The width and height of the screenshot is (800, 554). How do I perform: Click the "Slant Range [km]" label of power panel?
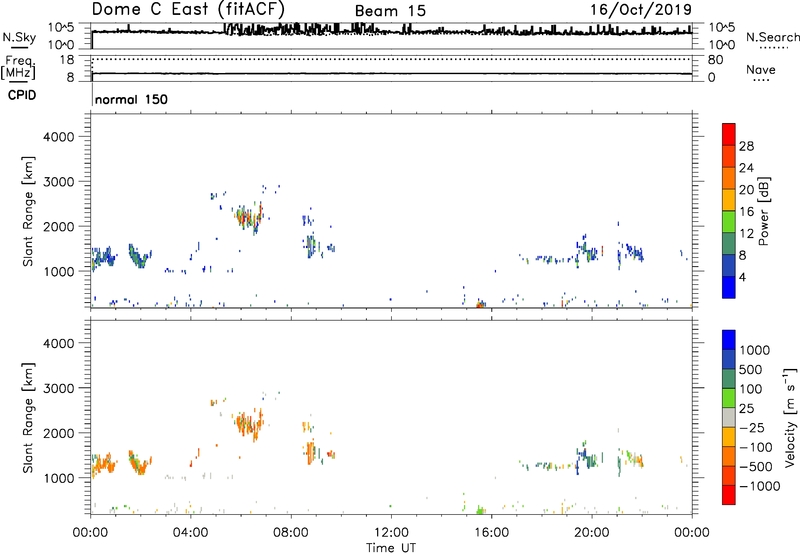28,211
